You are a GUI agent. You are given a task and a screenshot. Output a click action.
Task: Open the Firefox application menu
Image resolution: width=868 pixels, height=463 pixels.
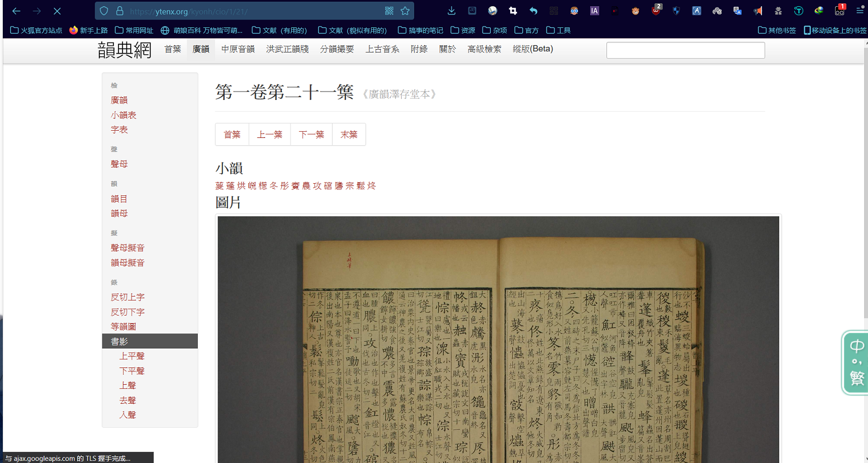pyautogui.click(x=860, y=11)
